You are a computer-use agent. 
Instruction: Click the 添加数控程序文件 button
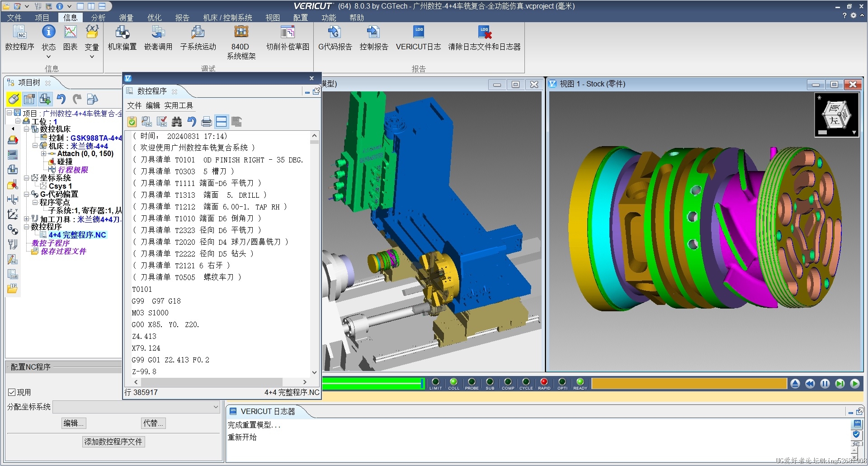click(113, 442)
